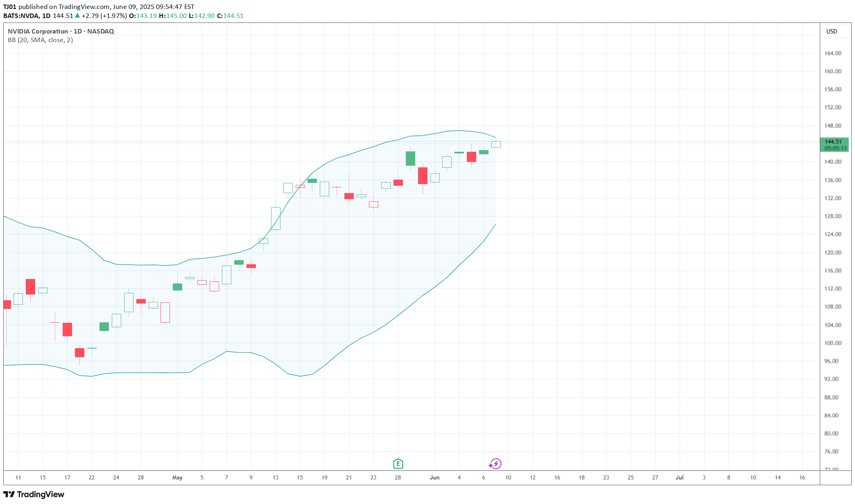
Task: Click the tall hollow candle on May 13
Action: pyautogui.click(x=276, y=218)
